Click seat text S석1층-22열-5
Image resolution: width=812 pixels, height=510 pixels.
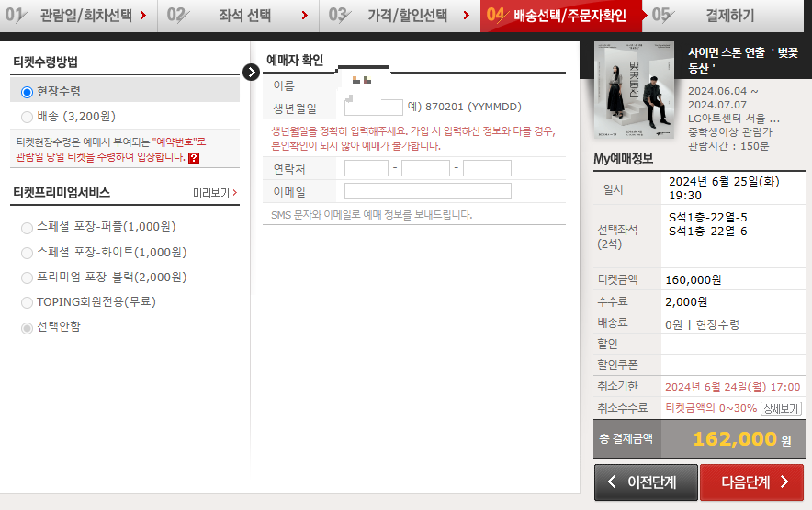tap(708, 218)
